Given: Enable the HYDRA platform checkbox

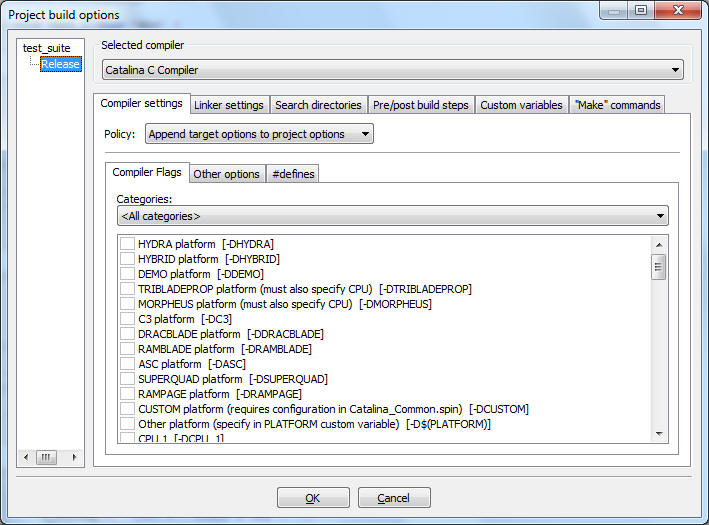Looking at the screenshot, I should click(x=127, y=244).
